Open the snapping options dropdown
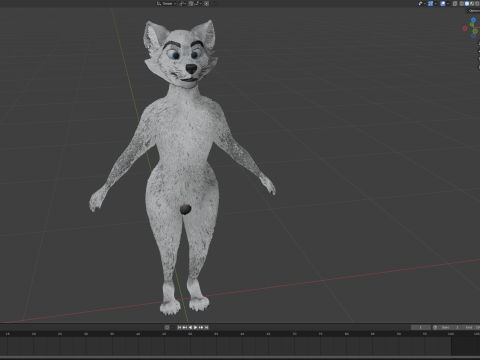This screenshot has height=360, width=480. [x=198, y=3]
